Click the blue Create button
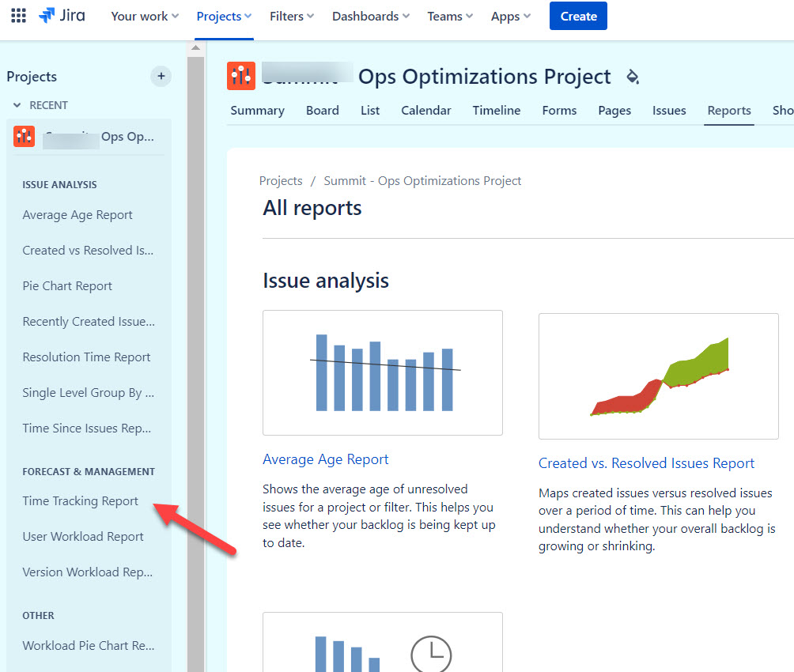Viewport: 794px width, 672px height. point(578,16)
